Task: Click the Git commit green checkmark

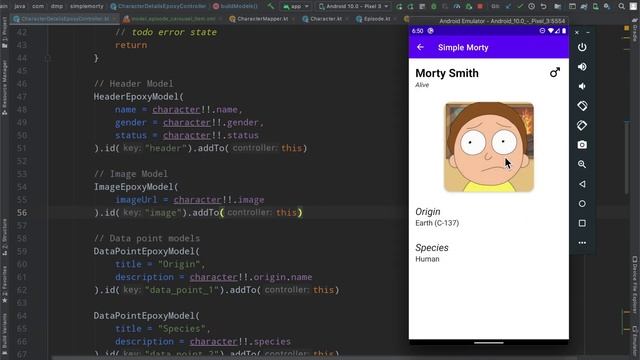Action: 520,6
